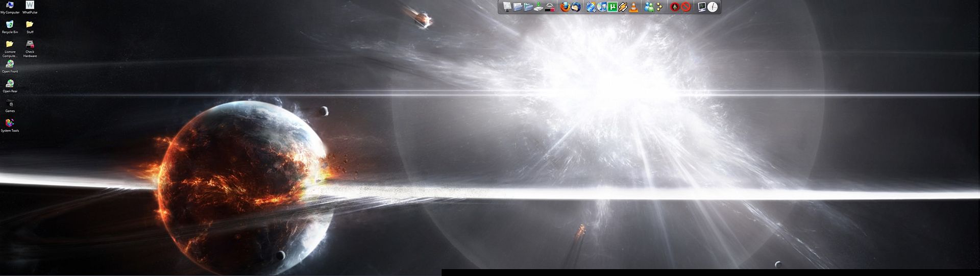Open the blue disc media player dock icon

coord(591,7)
